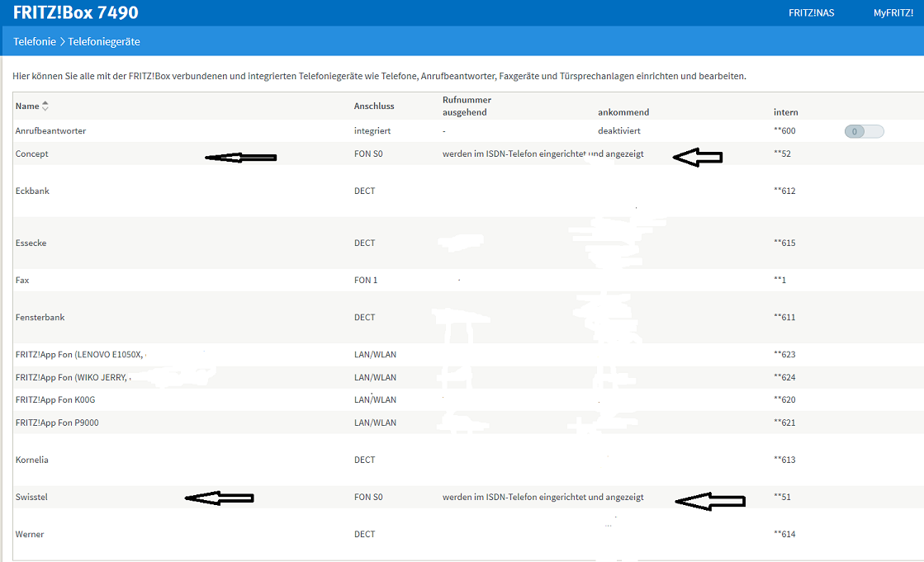Click the Anschluss column header
The width and height of the screenshot is (924, 562).
(x=374, y=106)
